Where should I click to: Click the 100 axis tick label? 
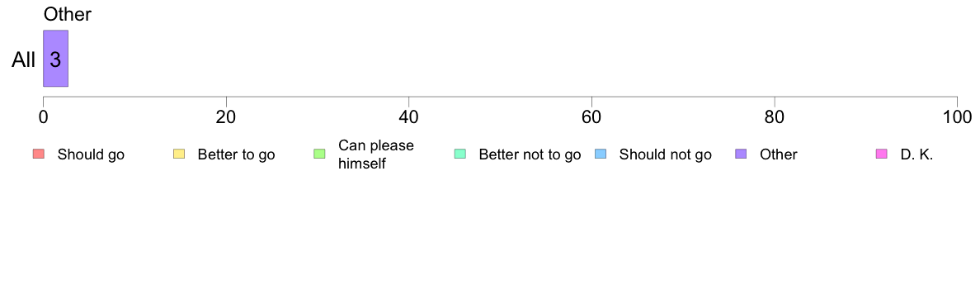(x=957, y=117)
